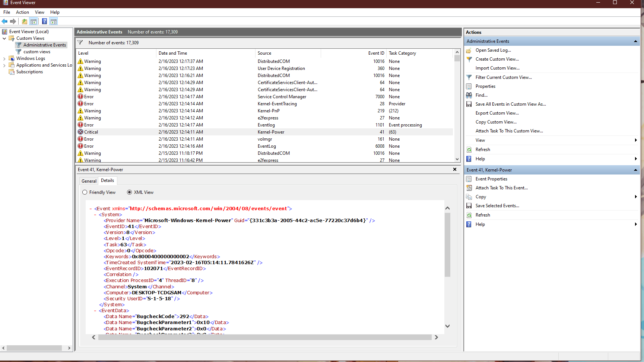Expand the Windows Logs tree node
This screenshot has height=362, width=644.
tap(4, 59)
